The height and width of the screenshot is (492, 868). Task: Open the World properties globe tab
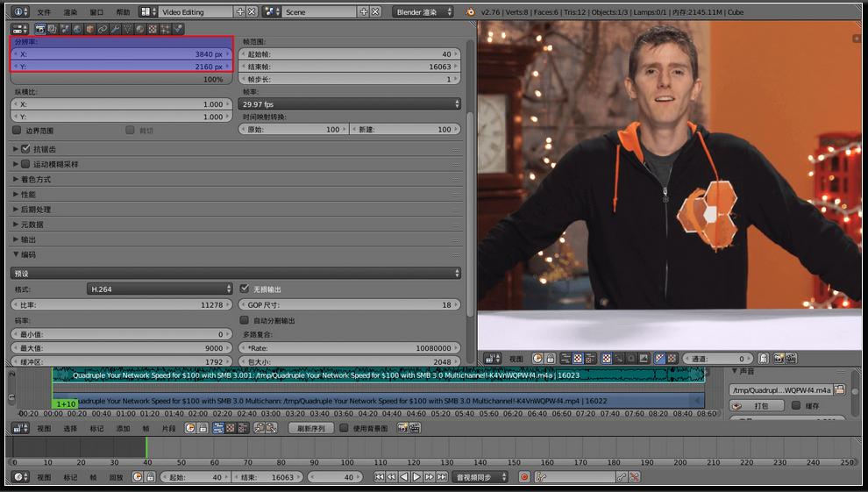coord(77,29)
